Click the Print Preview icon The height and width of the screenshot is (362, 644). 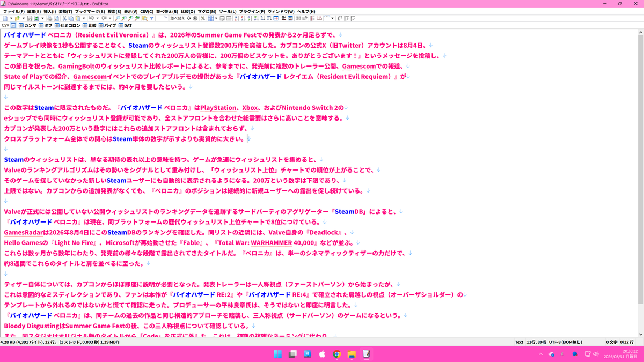click(x=56, y=18)
